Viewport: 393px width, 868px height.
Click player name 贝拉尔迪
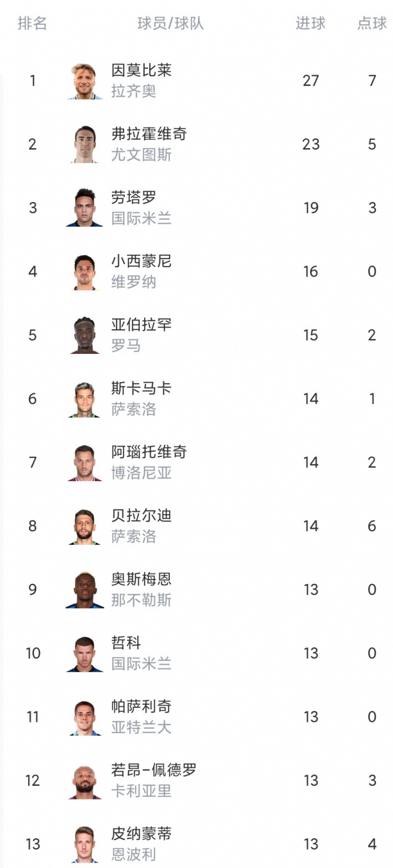(x=141, y=516)
